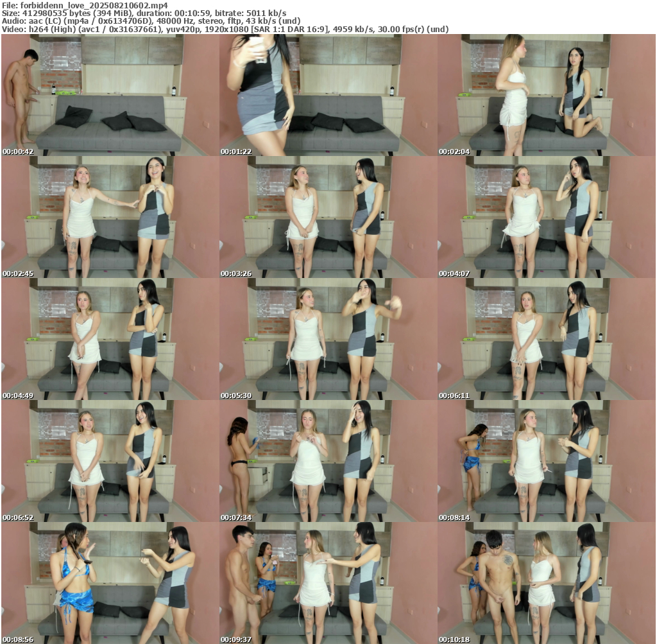Image resolution: width=657 pixels, height=644 pixels.
Task: Click the thumbnail timestamped 00:00:42
Action: coord(110,95)
